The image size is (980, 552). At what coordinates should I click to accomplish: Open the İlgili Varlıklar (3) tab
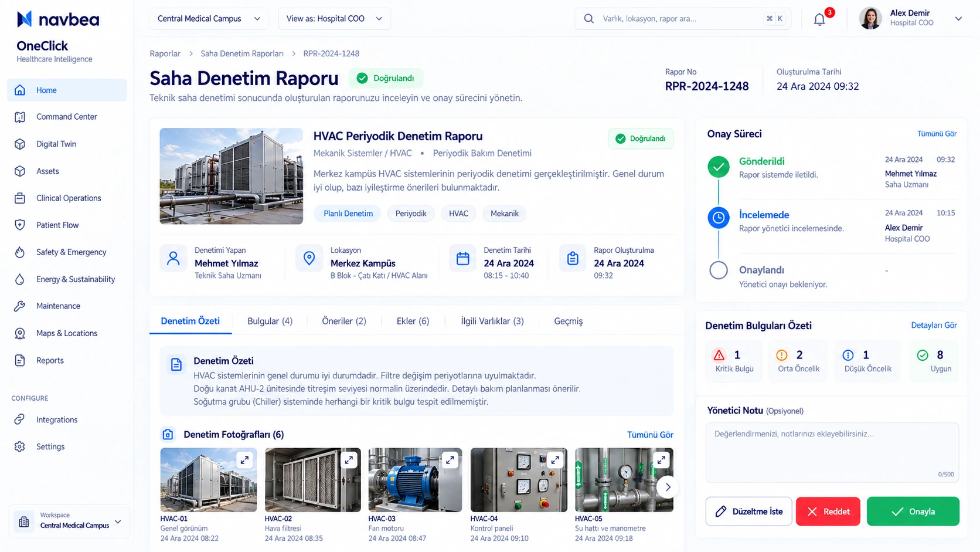492,321
